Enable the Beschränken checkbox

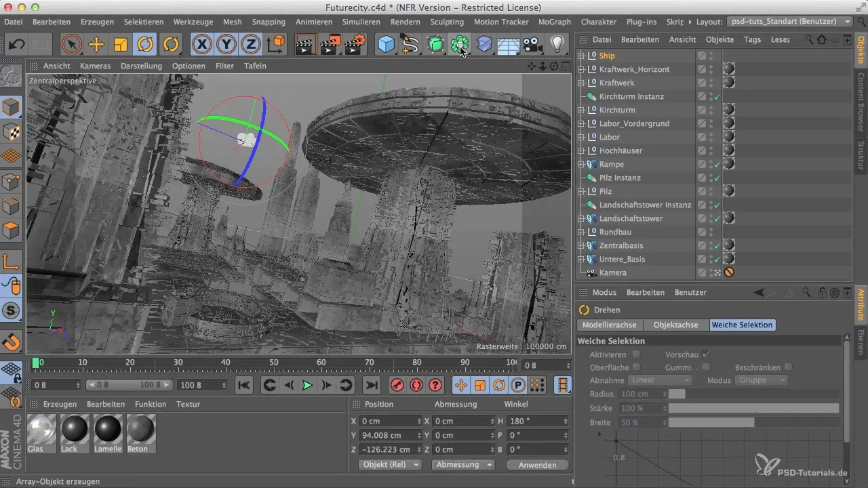(x=788, y=367)
